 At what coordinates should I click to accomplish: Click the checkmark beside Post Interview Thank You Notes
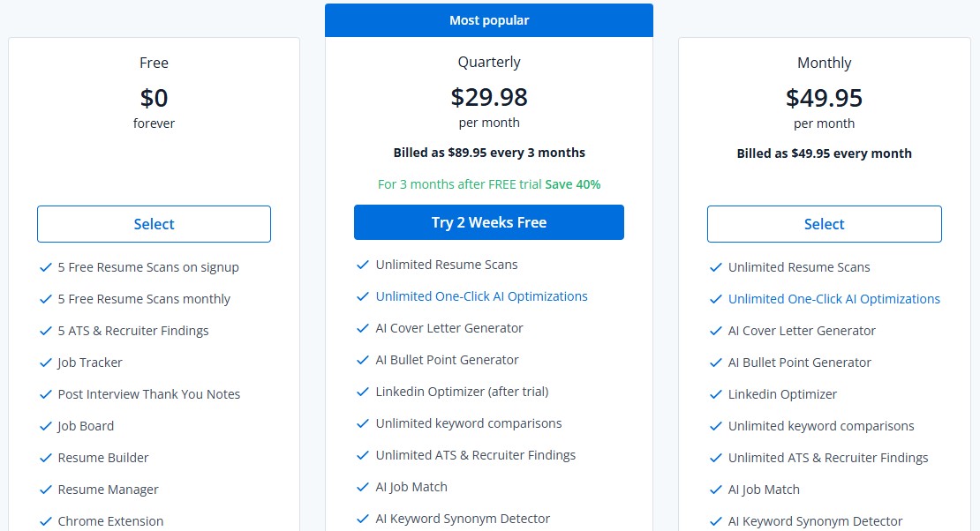coord(46,393)
